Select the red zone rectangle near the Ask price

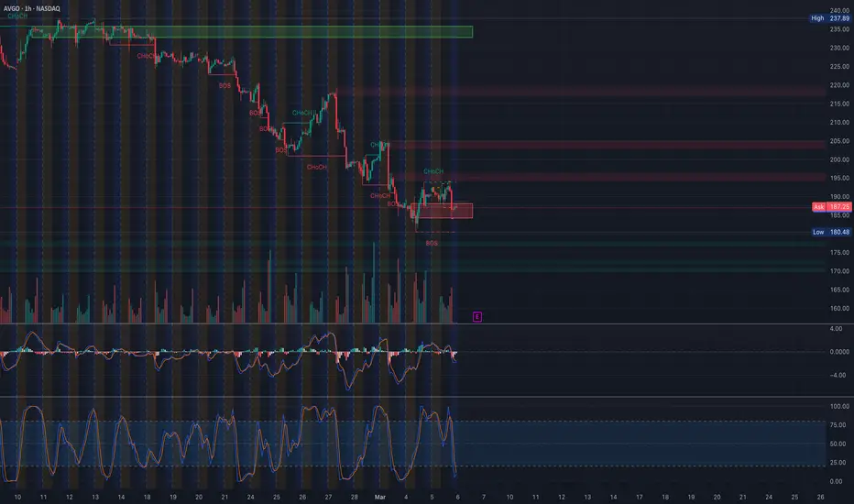point(442,211)
